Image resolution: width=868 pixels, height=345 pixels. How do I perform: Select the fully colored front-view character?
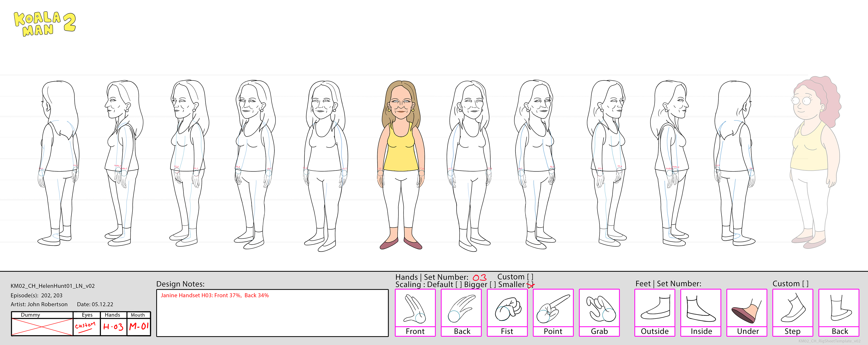tap(401, 165)
